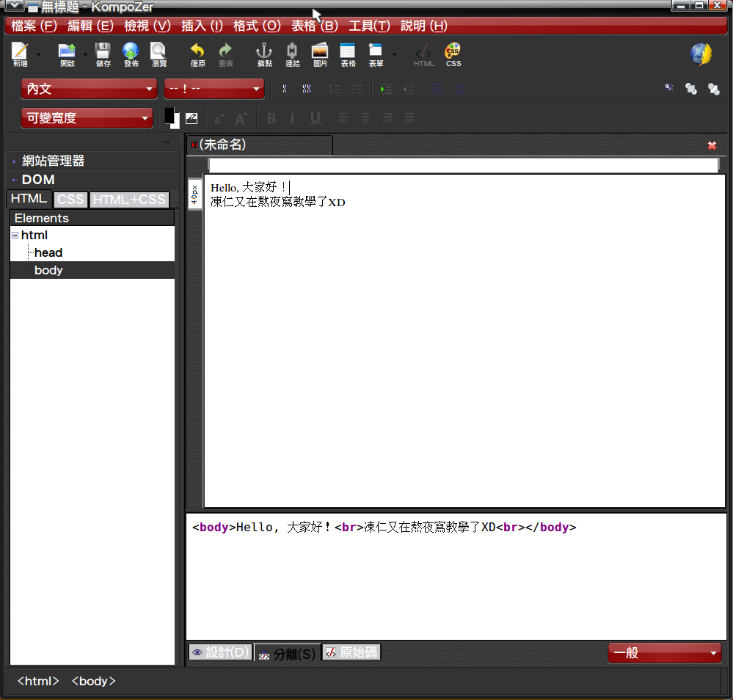
Task: Insert an anchor with 錨點 icon
Action: [x=265, y=55]
